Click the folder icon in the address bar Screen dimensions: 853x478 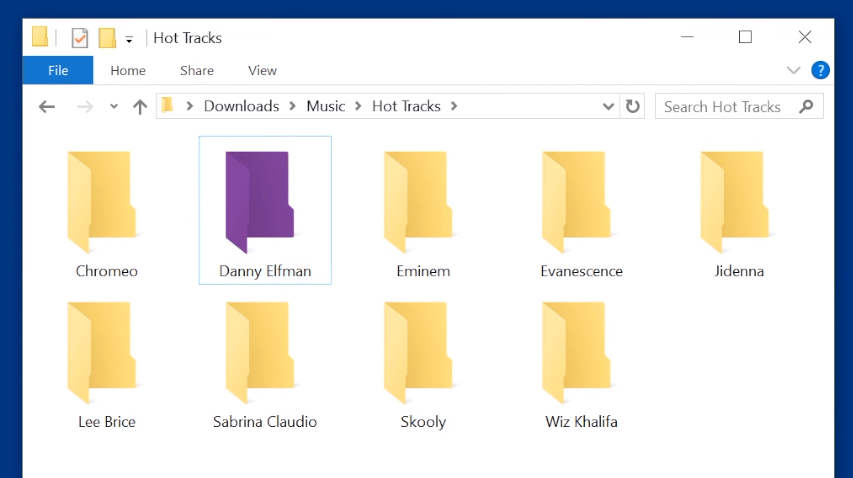[x=168, y=105]
